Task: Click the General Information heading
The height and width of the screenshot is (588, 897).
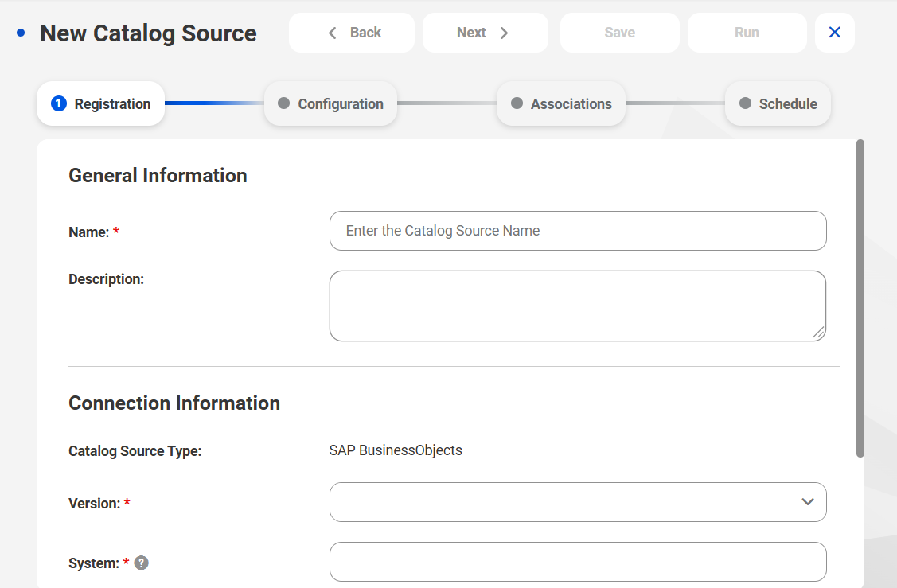Action: point(158,176)
